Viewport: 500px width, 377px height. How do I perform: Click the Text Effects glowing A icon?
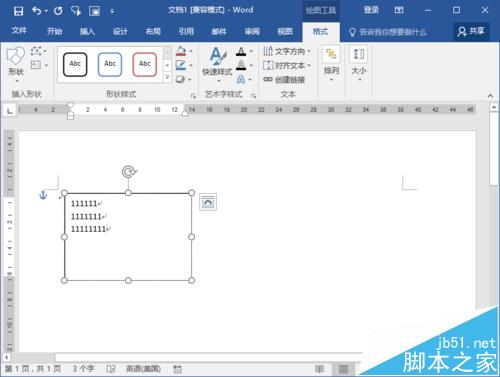[241, 79]
